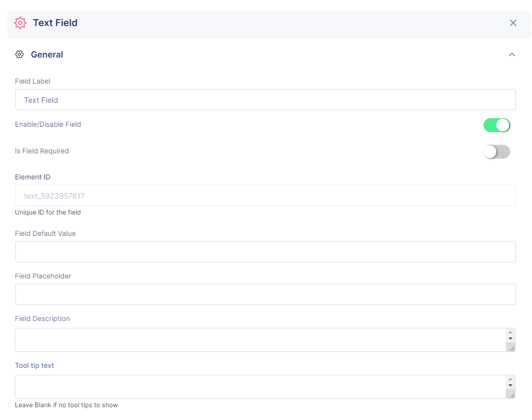The image size is (532, 420).
Task: Click the Field Placeholder input box
Action: click(266, 294)
